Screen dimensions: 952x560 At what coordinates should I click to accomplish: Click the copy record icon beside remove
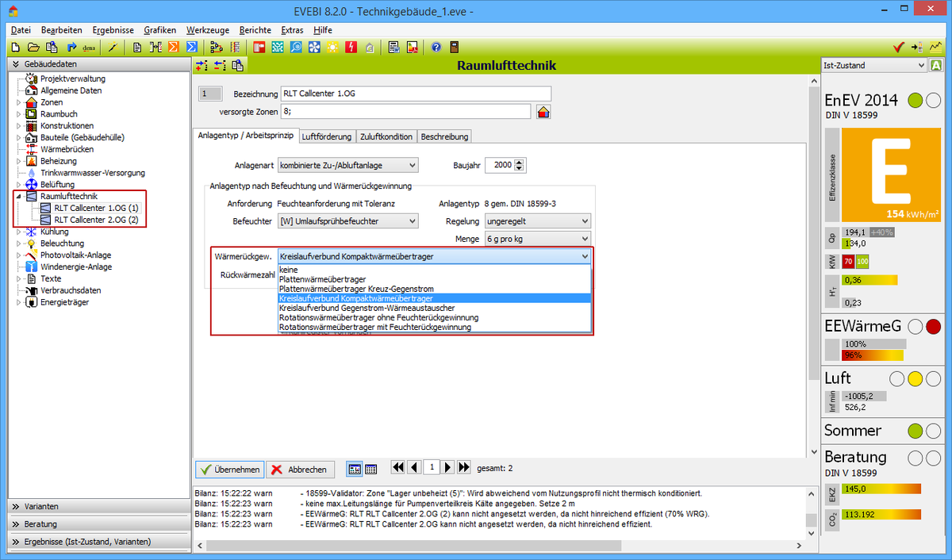(x=237, y=65)
